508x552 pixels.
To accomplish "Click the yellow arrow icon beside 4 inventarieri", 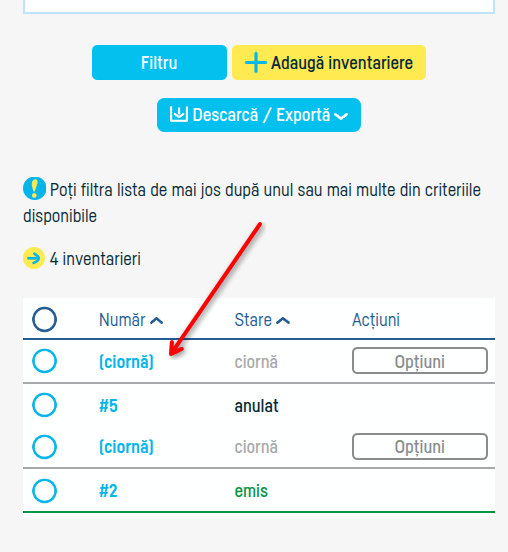I will (x=34, y=258).
